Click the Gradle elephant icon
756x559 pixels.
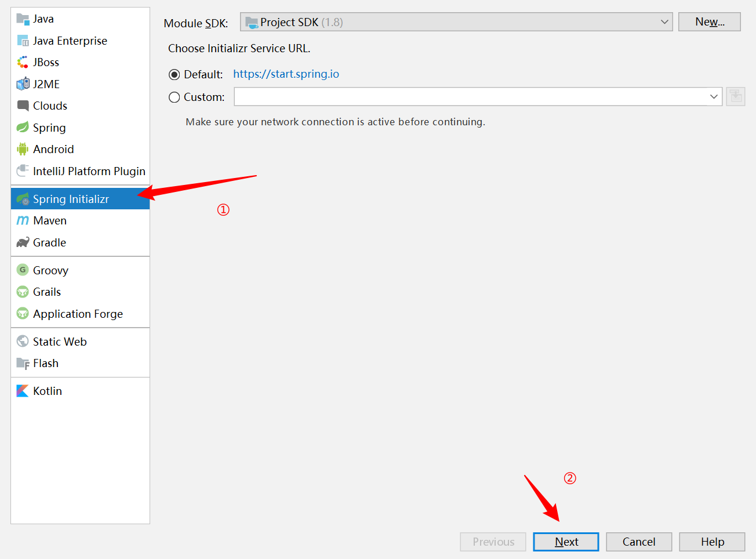pyautogui.click(x=23, y=242)
